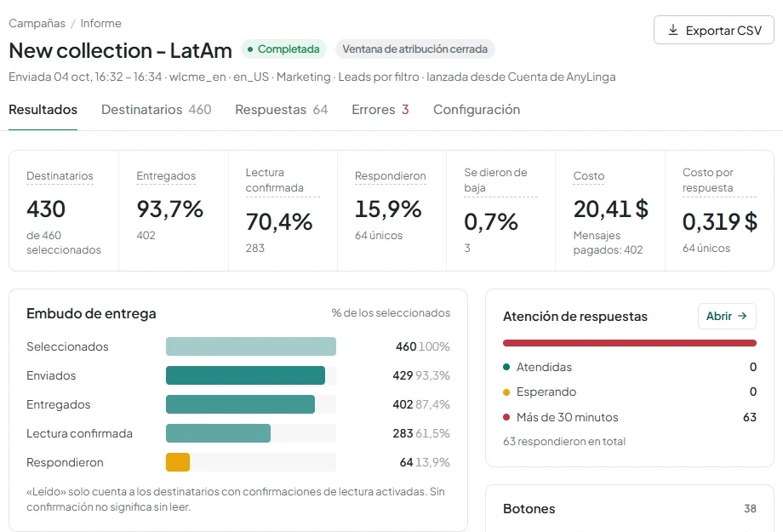Click the red response attention progress bar
Image resolution: width=783 pixels, height=532 pixels.
pyautogui.click(x=630, y=343)
